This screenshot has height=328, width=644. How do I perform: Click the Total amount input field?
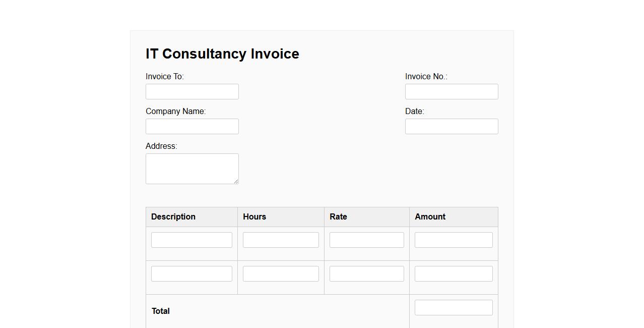[x=454, y=308]
